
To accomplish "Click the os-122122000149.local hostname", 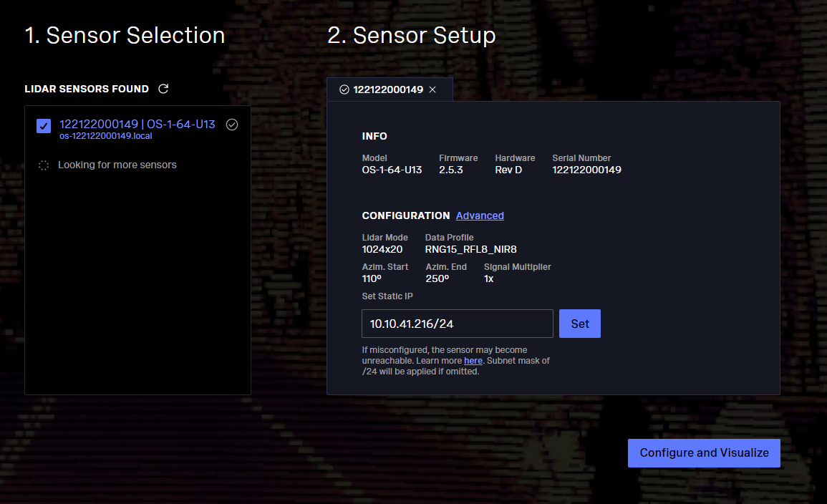I will [105, 136].
